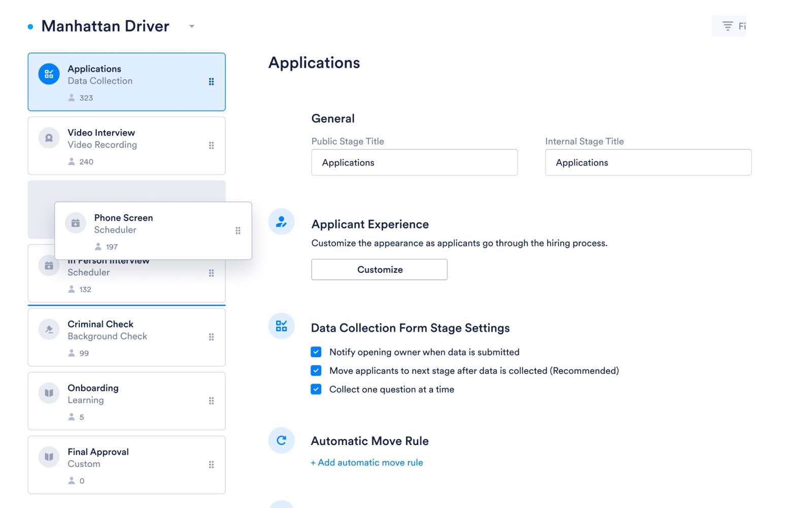This screenshot has height=508, width=812.
Task: Edit the Internal Stage Title field
Action: pos(648,163)
